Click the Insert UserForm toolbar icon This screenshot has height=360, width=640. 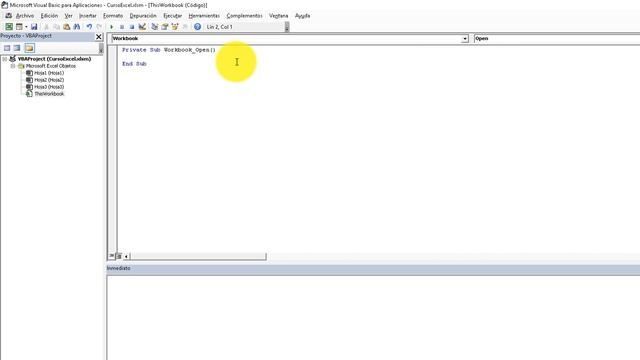19,27
